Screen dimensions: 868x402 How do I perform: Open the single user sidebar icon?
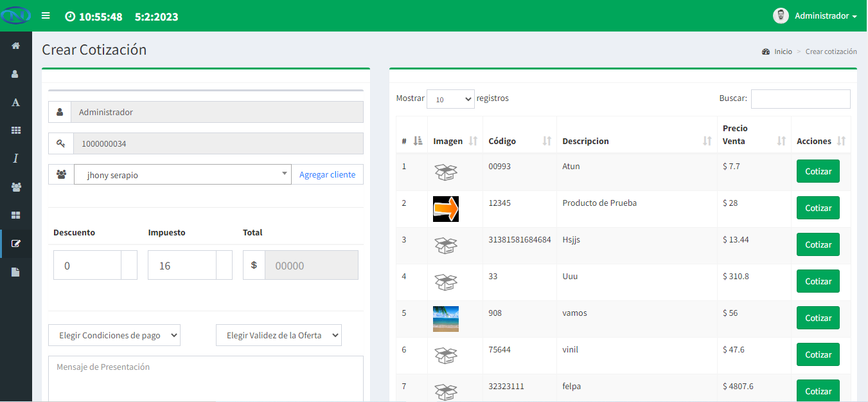15,74
